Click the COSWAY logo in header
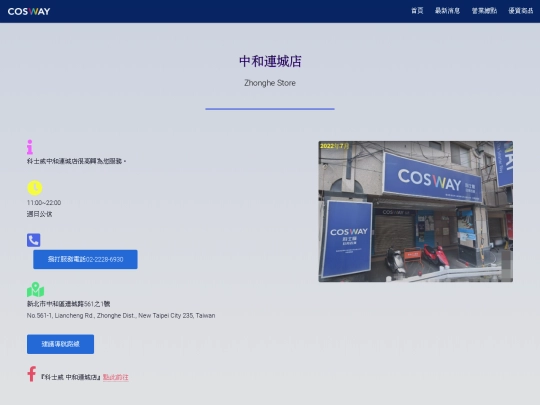The width and height of the screenshot is (540, 405). point(29,11)
